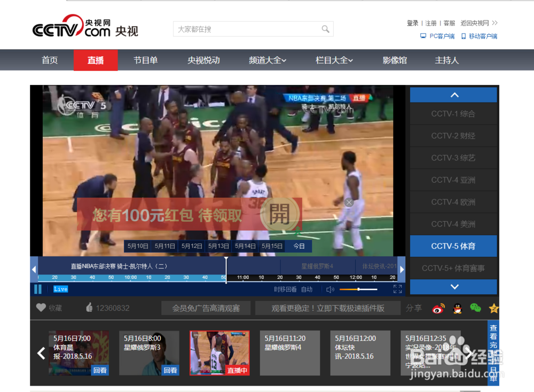Open the search magnifier icon
The height and width of the screenshot is (392, 534).
tap(326, 29)
